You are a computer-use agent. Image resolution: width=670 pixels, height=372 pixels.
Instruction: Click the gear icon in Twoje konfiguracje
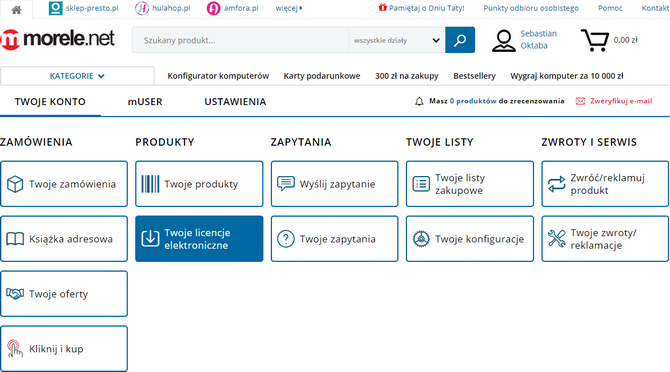(x=421, y=239)
